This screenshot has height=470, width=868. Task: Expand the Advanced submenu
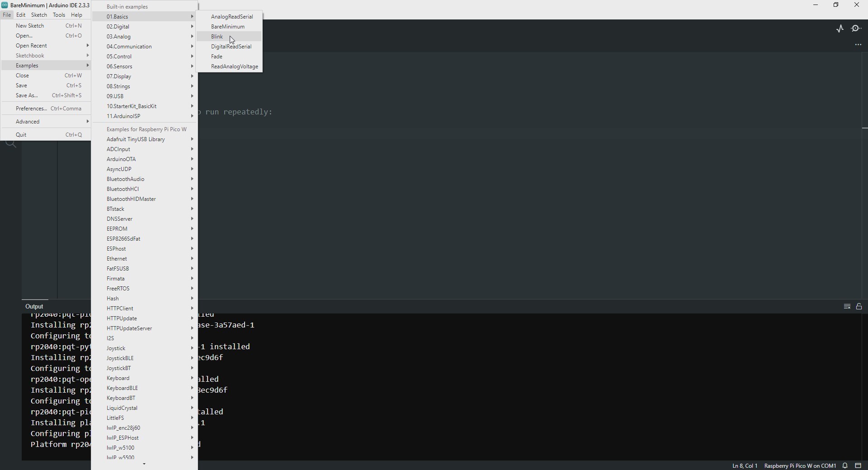pos(46,122)
